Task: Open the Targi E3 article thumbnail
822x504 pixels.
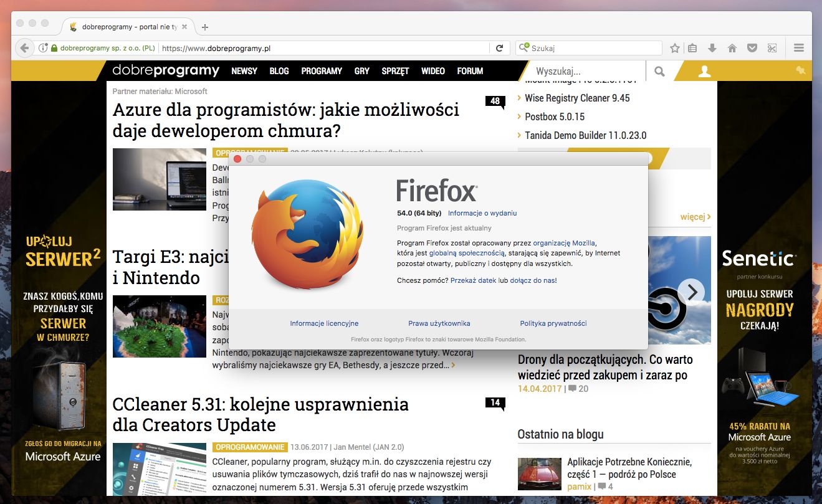Action: tap(160, 326)
